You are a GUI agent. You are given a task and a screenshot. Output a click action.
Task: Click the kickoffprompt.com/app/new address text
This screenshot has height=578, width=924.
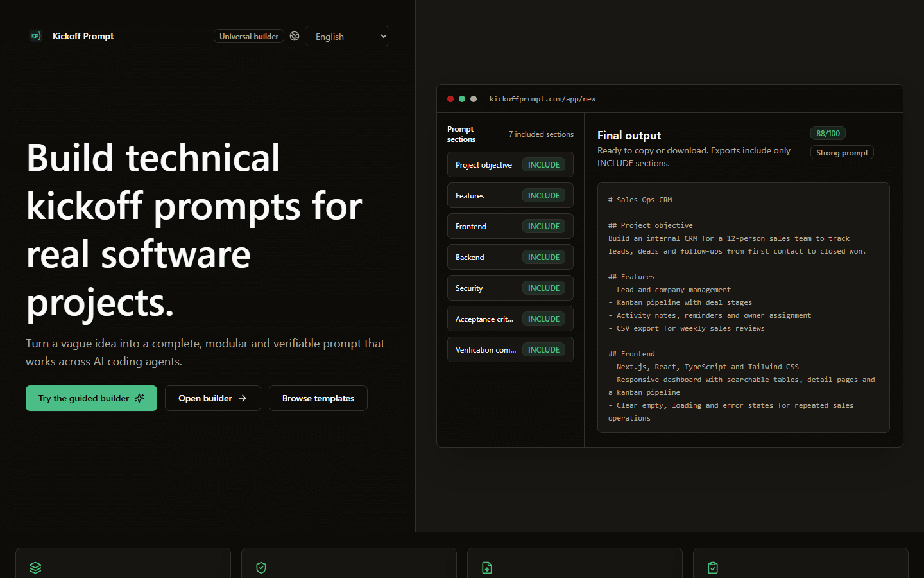542,99
